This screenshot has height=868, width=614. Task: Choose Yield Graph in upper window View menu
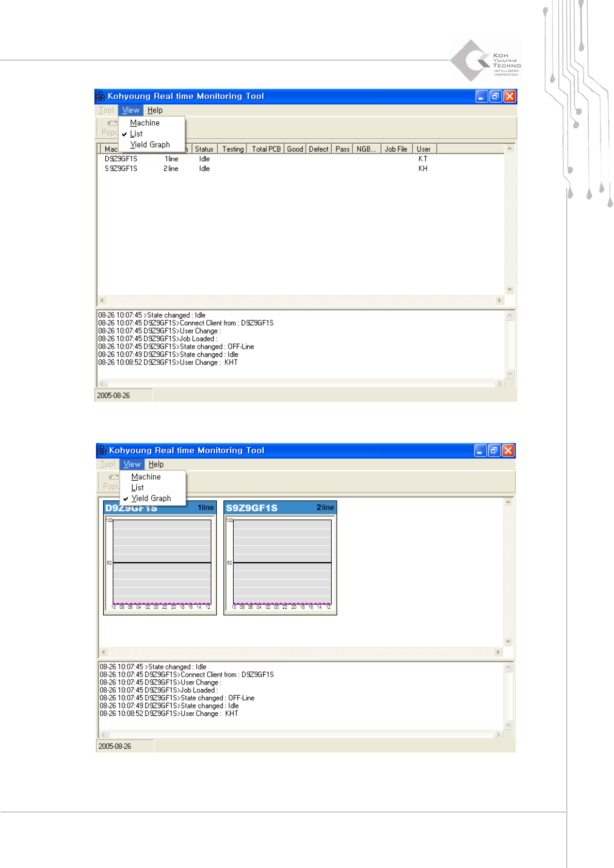(x=150, y=144)
